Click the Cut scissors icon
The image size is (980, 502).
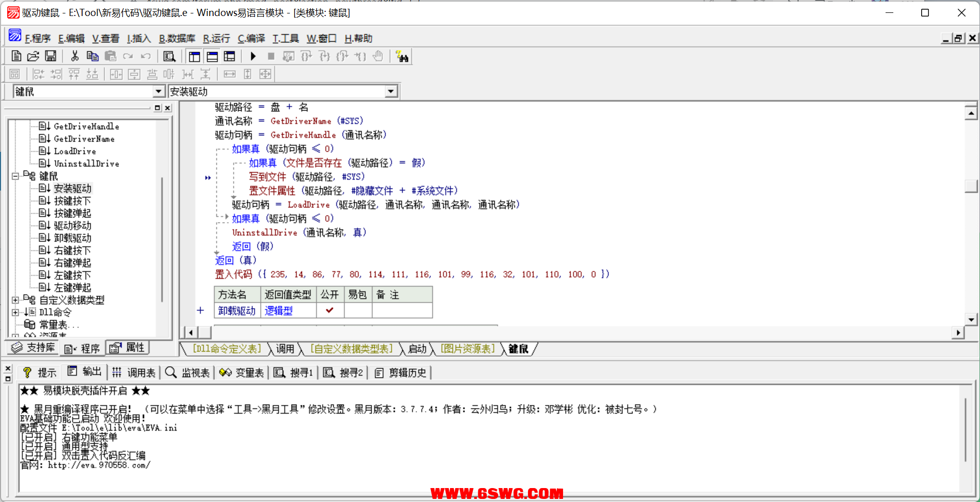(75, 56)
